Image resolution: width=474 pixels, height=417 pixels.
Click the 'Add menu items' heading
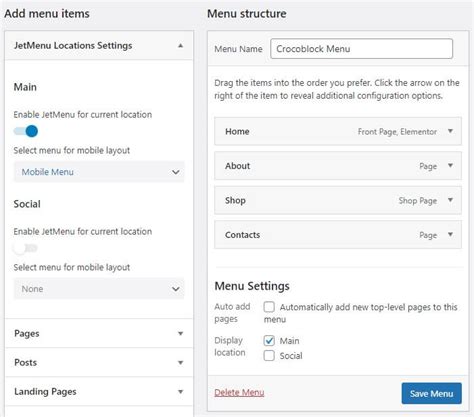pyautogui.click(x=47, y=14)
